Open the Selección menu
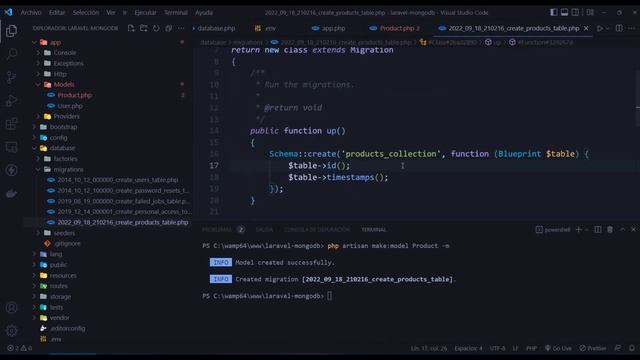Screen dimensions: 640x360 86,12
